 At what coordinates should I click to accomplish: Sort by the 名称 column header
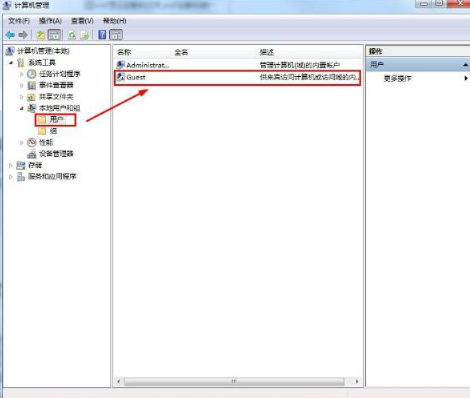point(124,52)
